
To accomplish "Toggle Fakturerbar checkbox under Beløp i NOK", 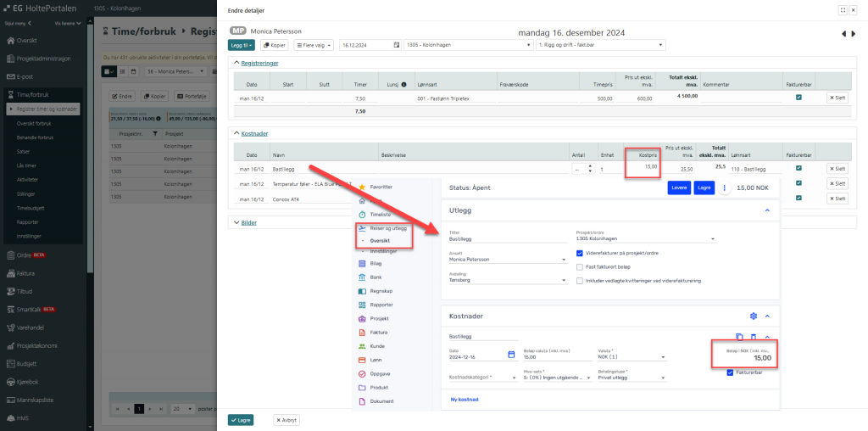I will pos(731,372).
